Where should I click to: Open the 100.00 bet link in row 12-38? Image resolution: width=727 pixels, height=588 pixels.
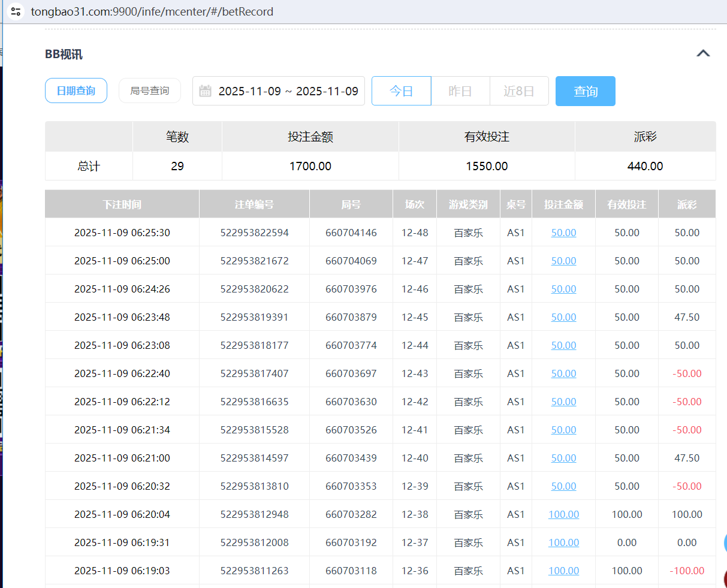563,514
